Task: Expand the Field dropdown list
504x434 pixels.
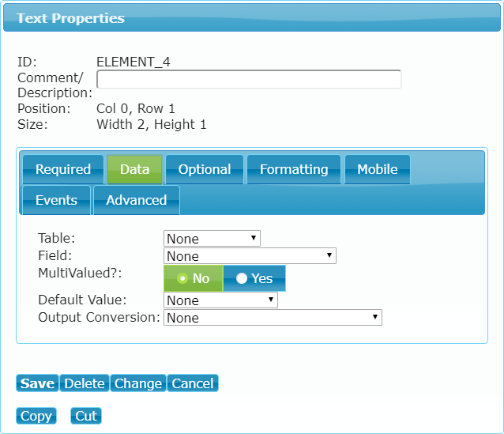Action: [x=250, y=256]
